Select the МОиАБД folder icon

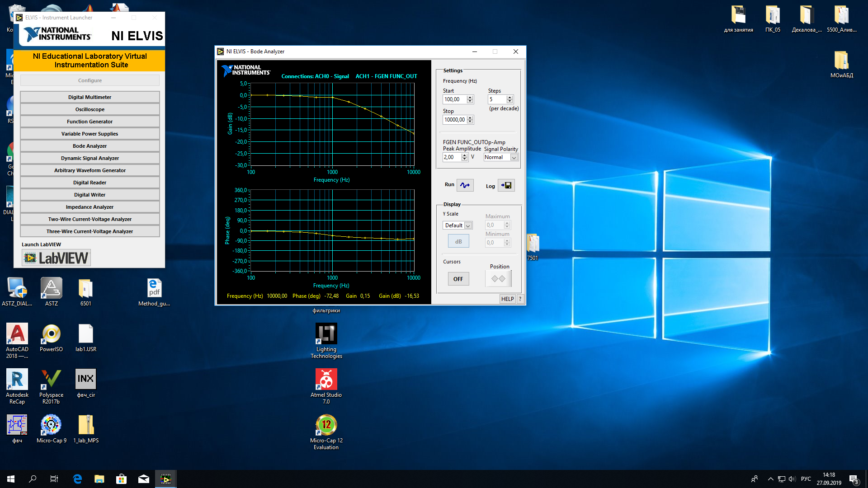point(841,65)
